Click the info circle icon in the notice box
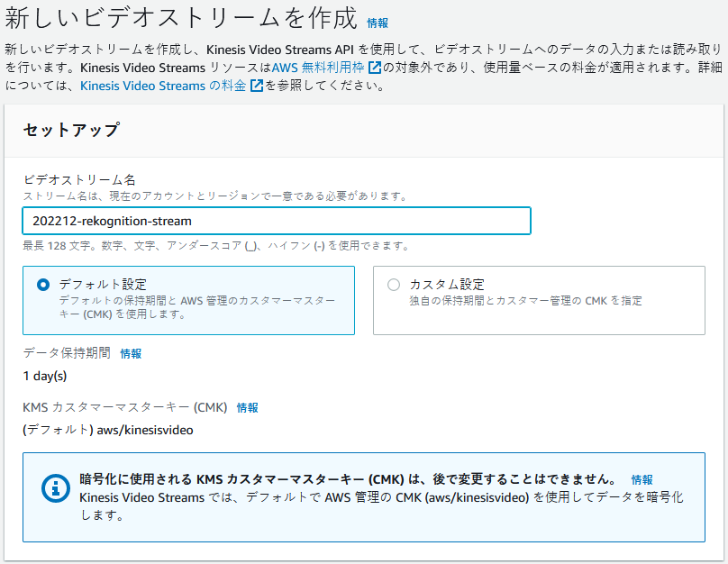The width and height of the screenshot is (728, 564). [55, 488]
